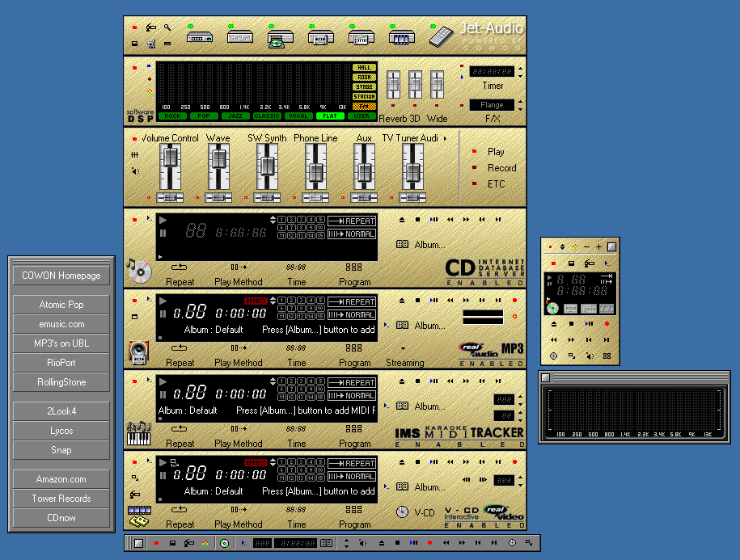Click the Program grid icon on the CD player
The image size is (740, 560).
(353, 267)
